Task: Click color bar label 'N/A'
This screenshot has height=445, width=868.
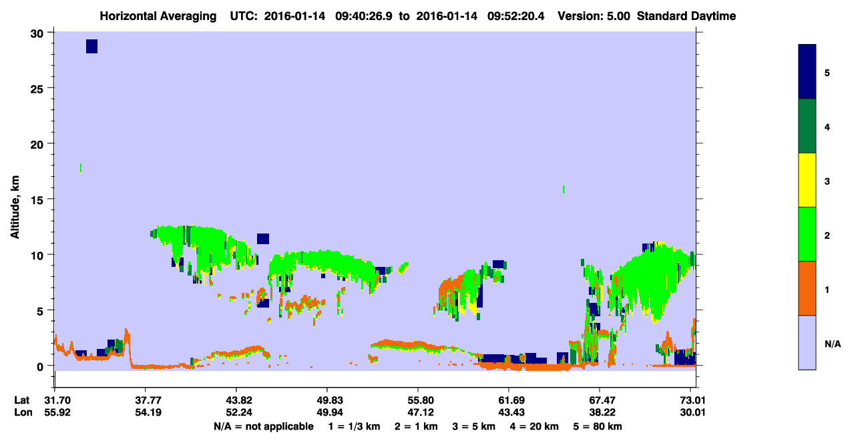Action: point(832,344)
